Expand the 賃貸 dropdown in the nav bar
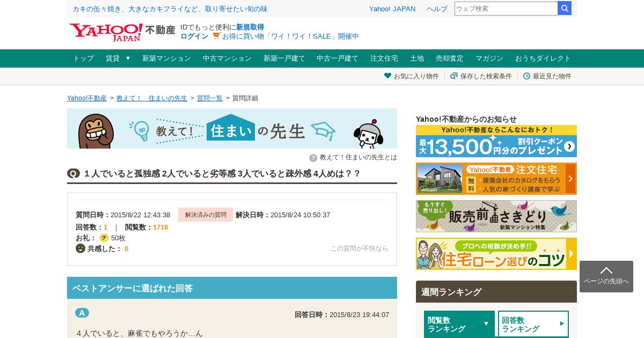The image size is (644, 338). coord(118,58)
